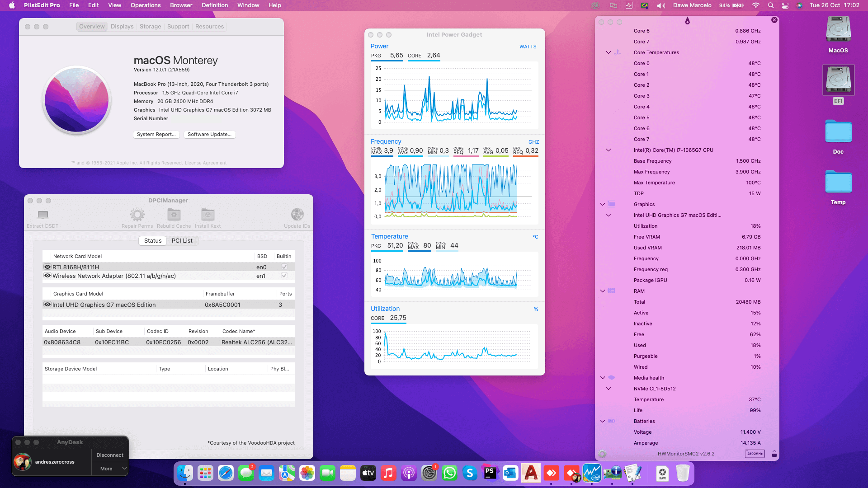Viewport: 868px width, 488px height.
Task: Click the Install Kext toolbar icon
Action: pyautogui.click(x=208, y=215)
